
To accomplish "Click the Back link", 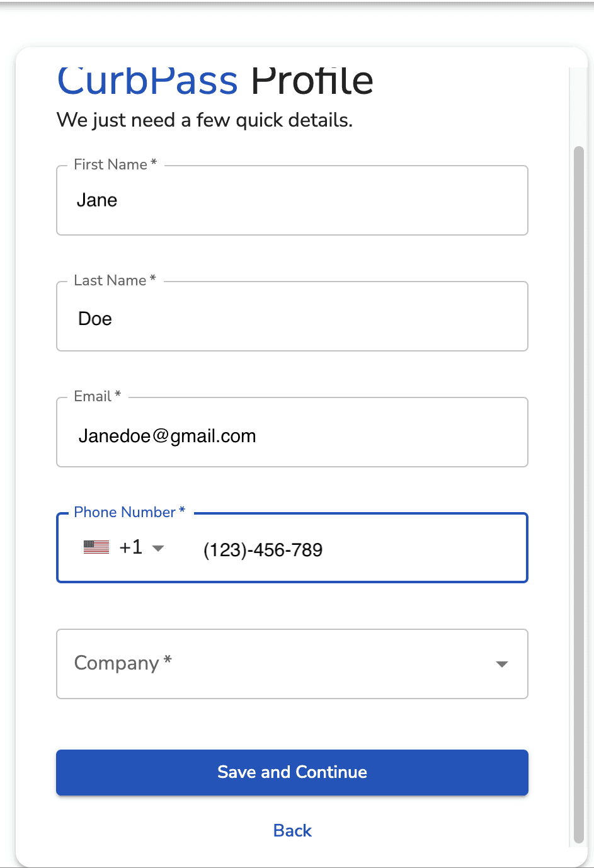I will click(292, 830).
